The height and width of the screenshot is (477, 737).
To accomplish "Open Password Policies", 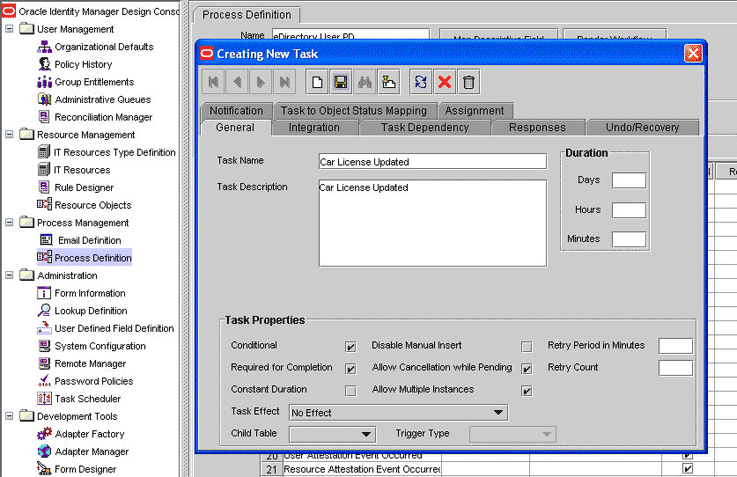I will [x=94, y=381].
